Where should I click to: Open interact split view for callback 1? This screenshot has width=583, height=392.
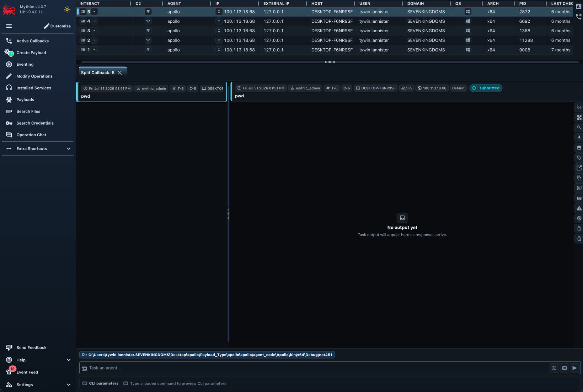(x=83, y=50)
